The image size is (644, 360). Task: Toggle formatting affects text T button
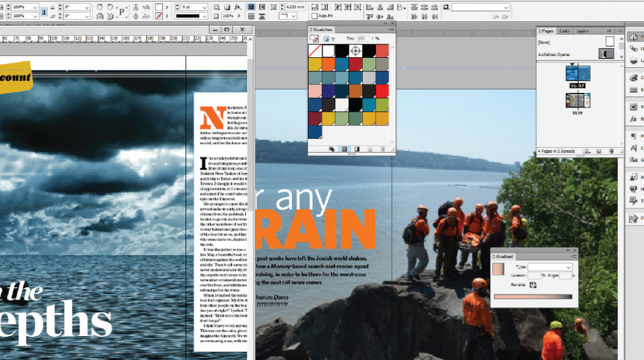[x=333, y=38]
